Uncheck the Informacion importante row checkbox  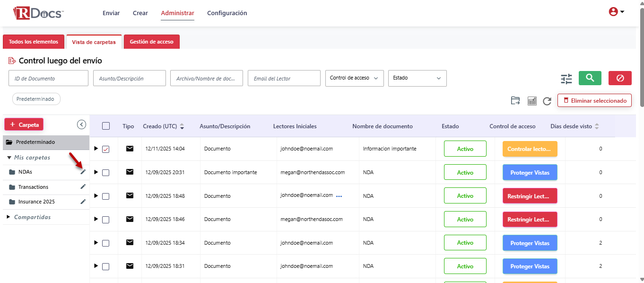pyautogui.click(x=106, y=149)
